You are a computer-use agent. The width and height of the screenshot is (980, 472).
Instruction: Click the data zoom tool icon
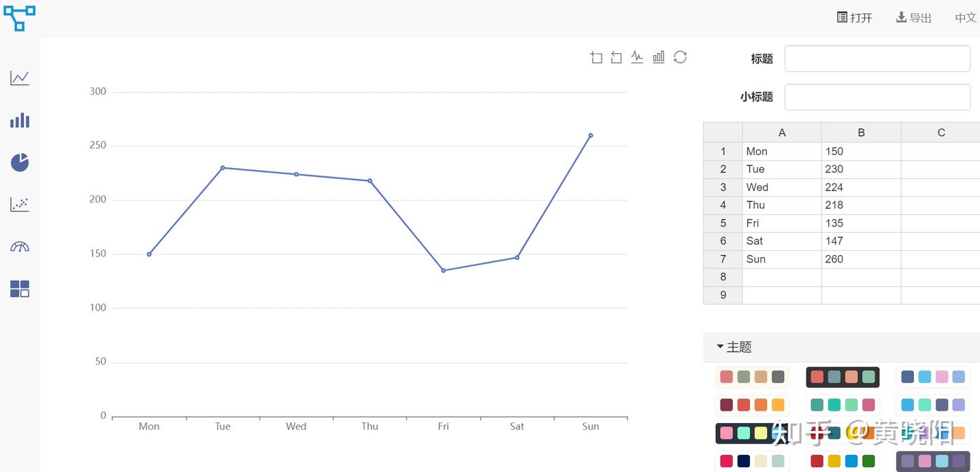(596, 58)
